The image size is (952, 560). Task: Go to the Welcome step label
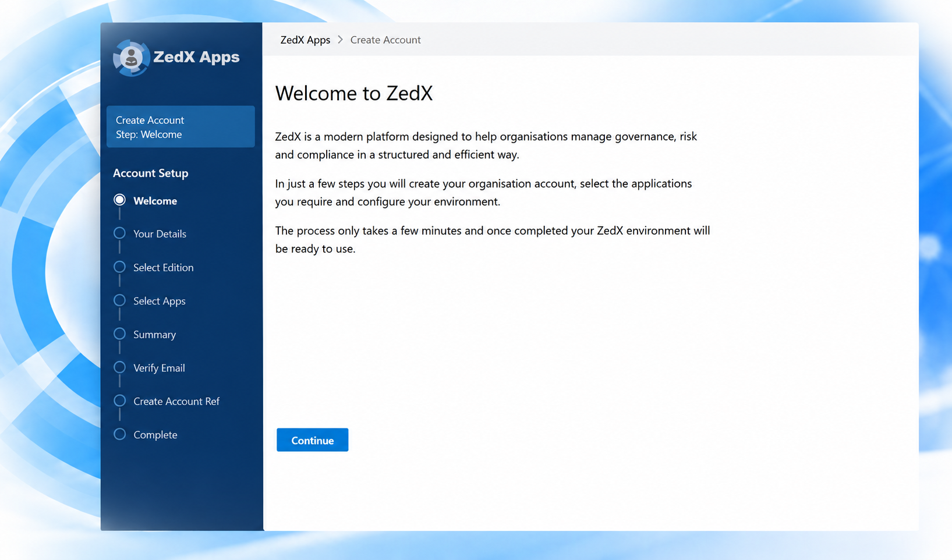(155, 201)
